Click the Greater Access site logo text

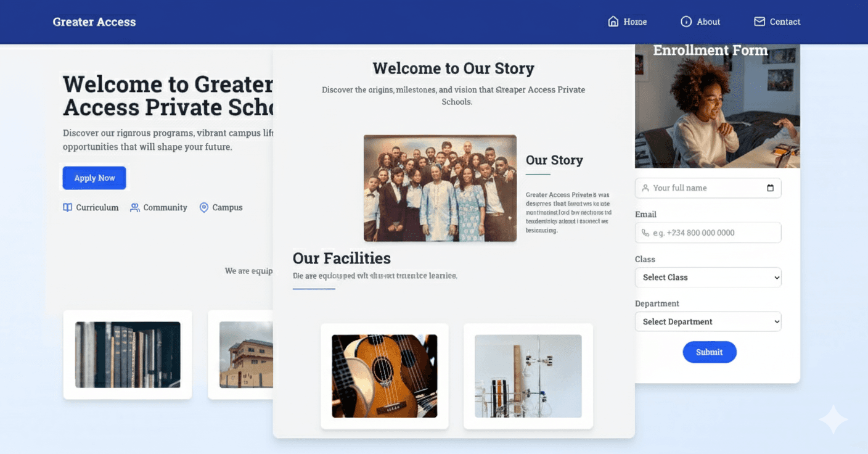tap(94, 22)
